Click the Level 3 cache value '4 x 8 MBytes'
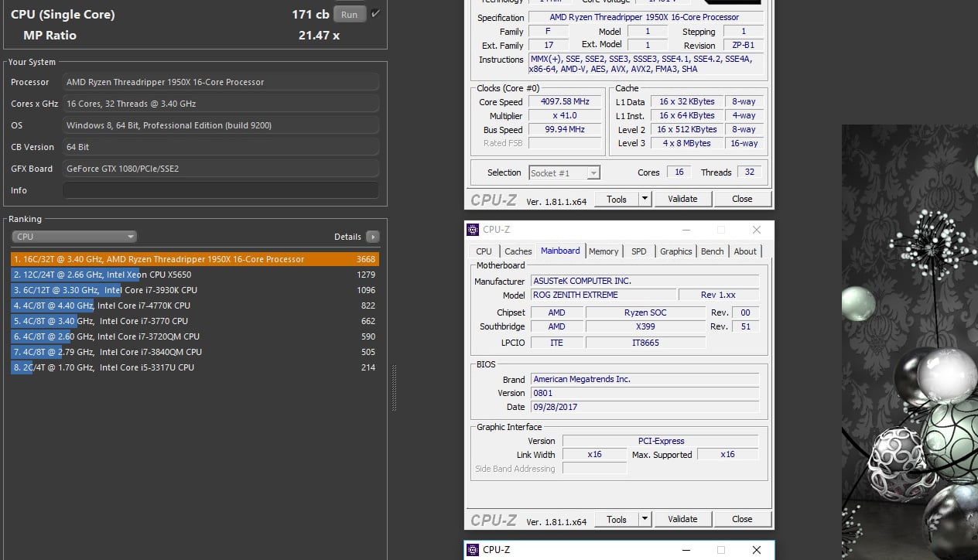This screenshot has height=560, width=978. point(686,144)
